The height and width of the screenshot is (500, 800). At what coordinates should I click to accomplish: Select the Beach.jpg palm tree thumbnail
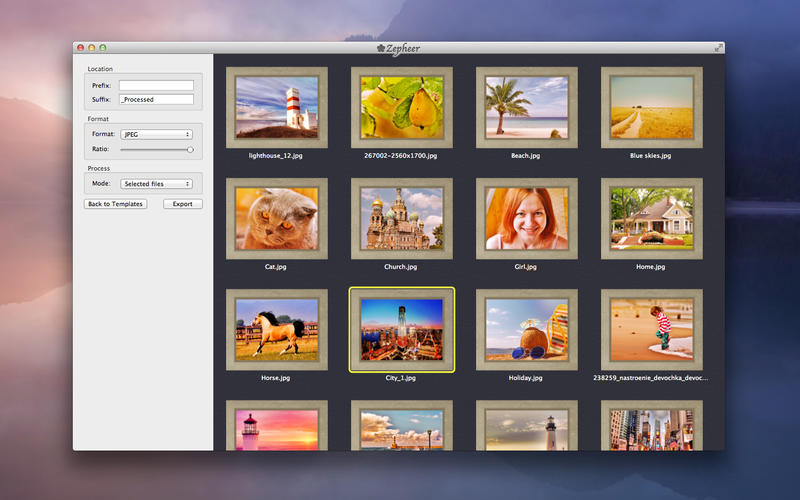coord(527,108)
